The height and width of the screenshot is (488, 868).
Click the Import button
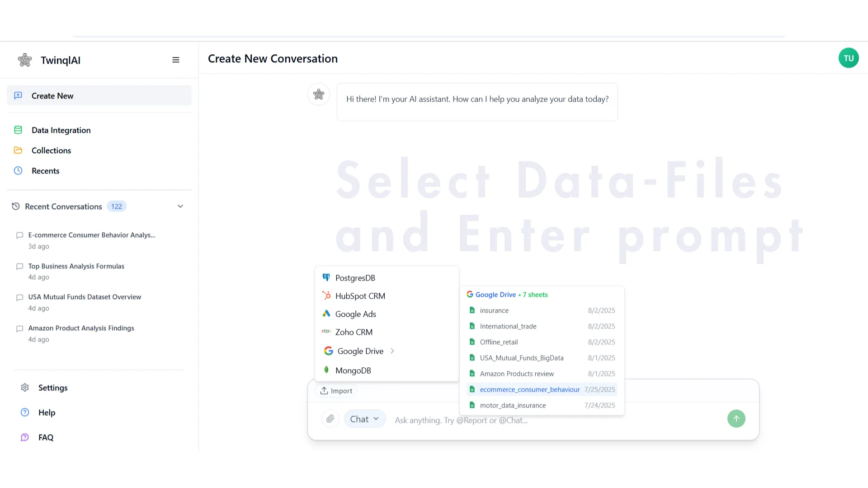pyautogui.click(x=336, y=390)
